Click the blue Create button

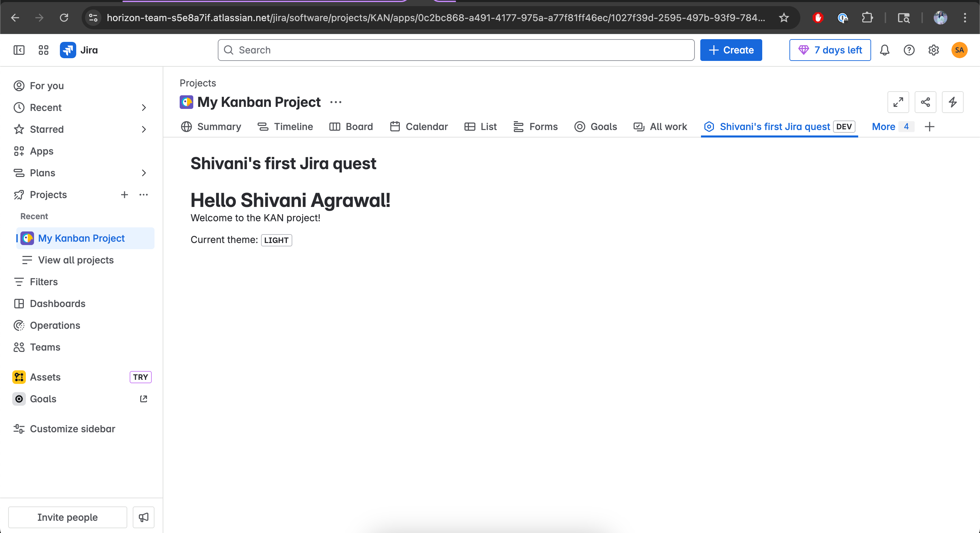[x=731, y=50]
